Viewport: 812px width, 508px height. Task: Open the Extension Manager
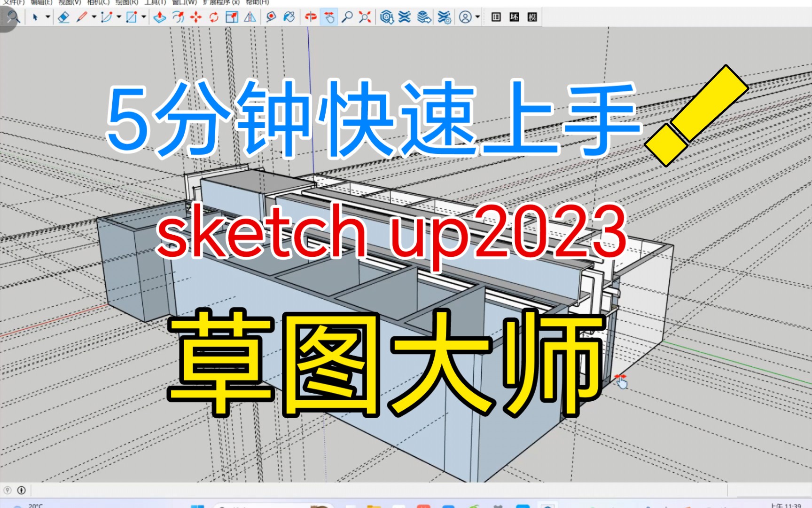pyautogui.click(x=444, y=17)
